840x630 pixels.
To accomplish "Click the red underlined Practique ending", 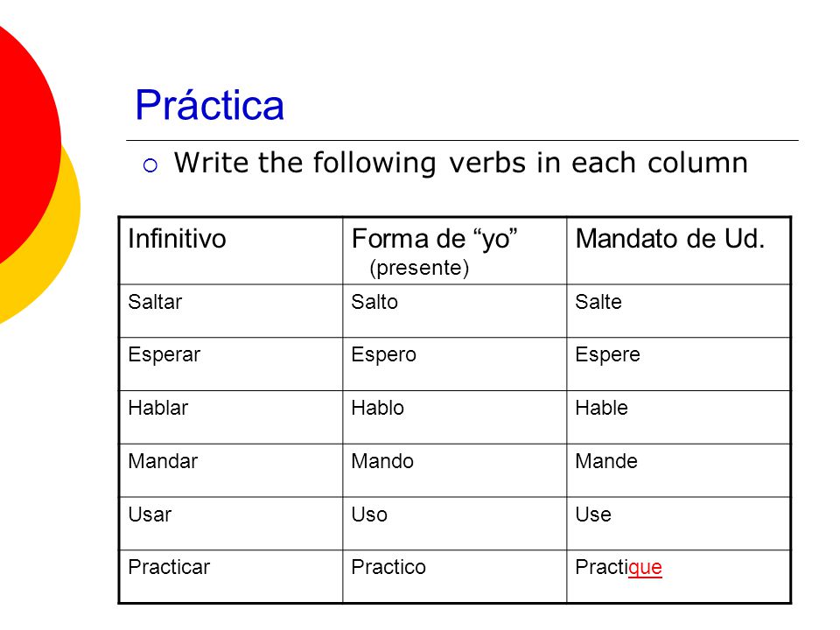I will coord(645,568).
